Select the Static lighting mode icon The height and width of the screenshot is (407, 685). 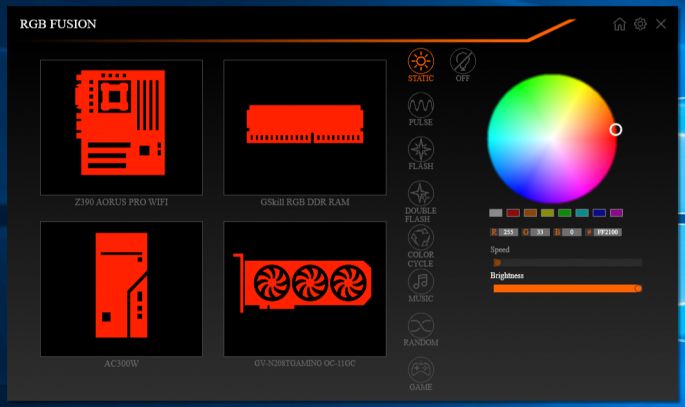point(421,61)
